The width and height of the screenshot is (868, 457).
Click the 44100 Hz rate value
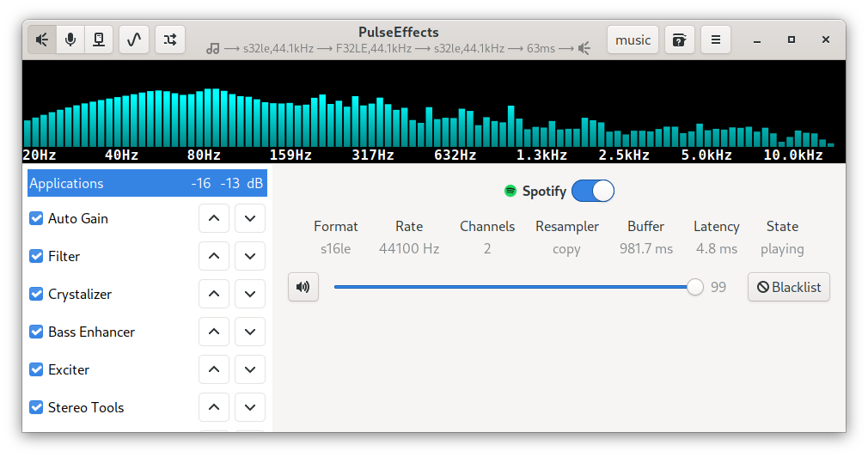pyautogui.click(x=409, y=248)
